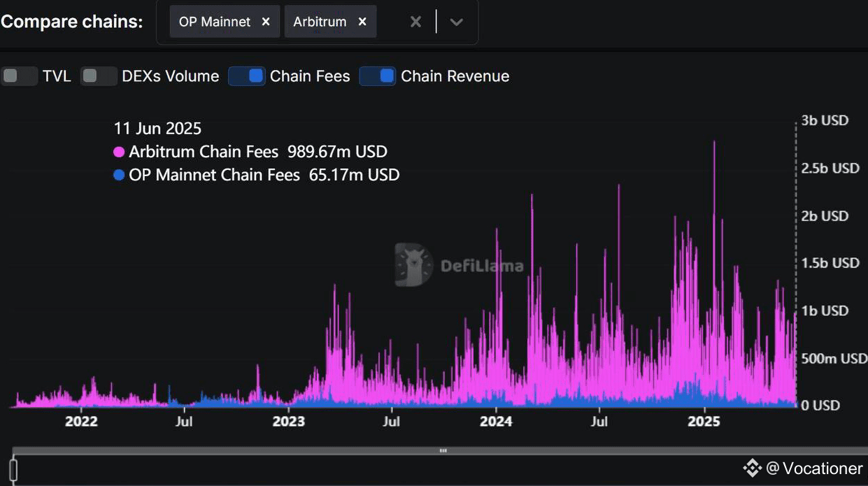Image resolution: width=868 pixels, height=486 pixels.
Task: Select the Arbitrum chip label
Action: pyautogui.click(x=320, y=21)
